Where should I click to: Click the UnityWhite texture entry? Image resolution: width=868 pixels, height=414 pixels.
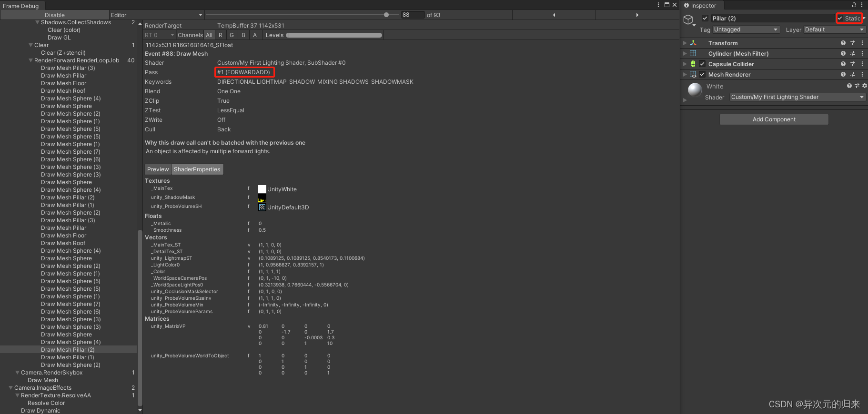(x=277, y=189)
